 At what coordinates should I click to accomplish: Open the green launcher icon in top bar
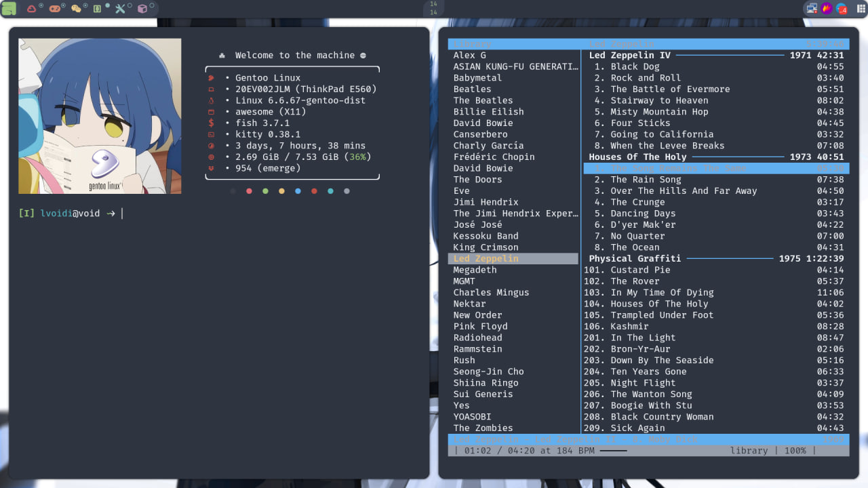tap(9, 9)
